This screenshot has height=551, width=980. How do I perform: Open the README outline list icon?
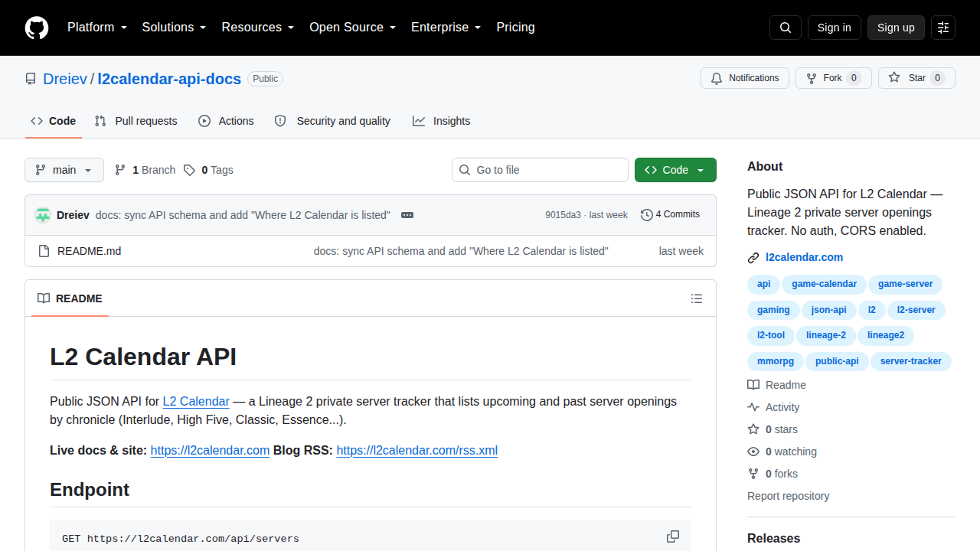(697, 298)
